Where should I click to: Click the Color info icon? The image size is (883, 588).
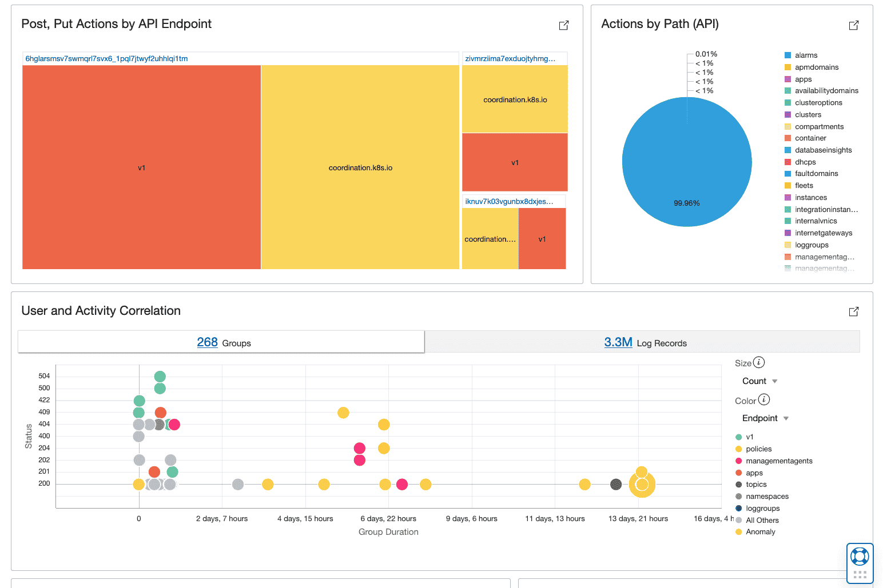pos(764,400)
